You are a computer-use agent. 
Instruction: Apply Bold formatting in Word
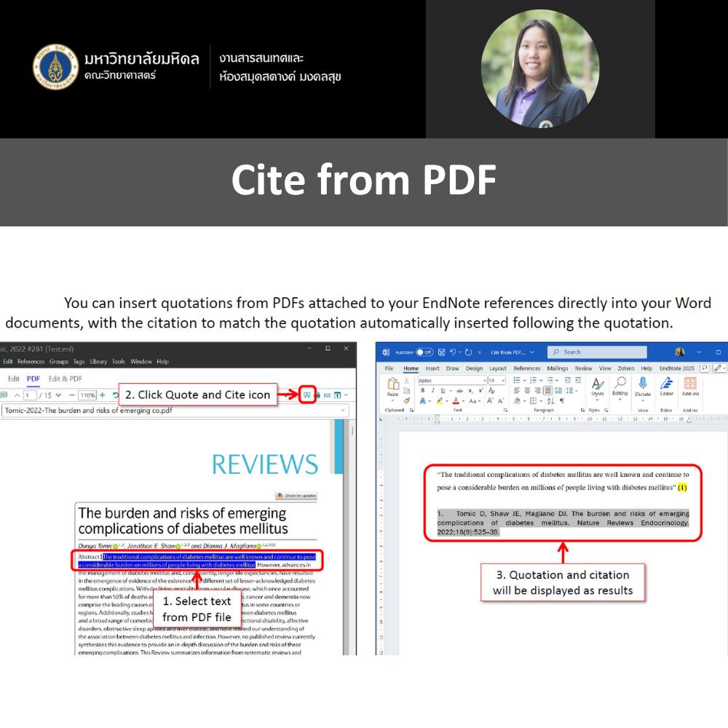point(422,390)
